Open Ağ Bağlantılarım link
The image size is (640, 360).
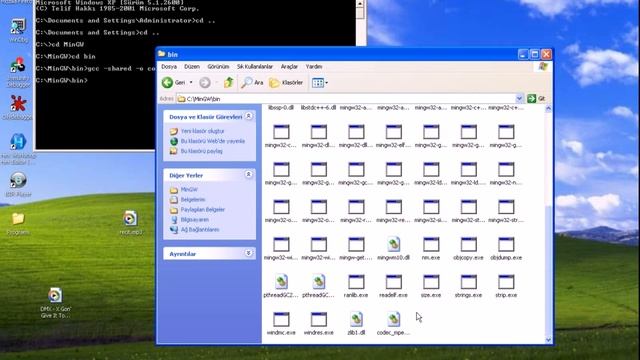200,229
